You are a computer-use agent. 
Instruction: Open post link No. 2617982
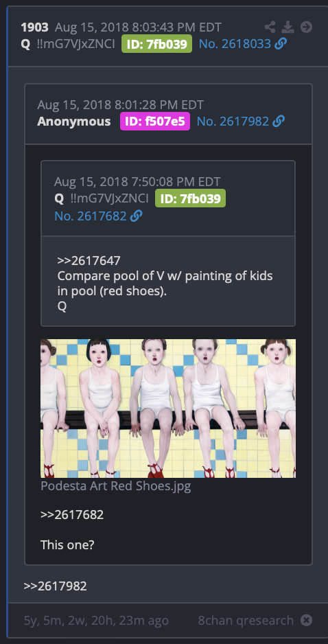[233, 121]
